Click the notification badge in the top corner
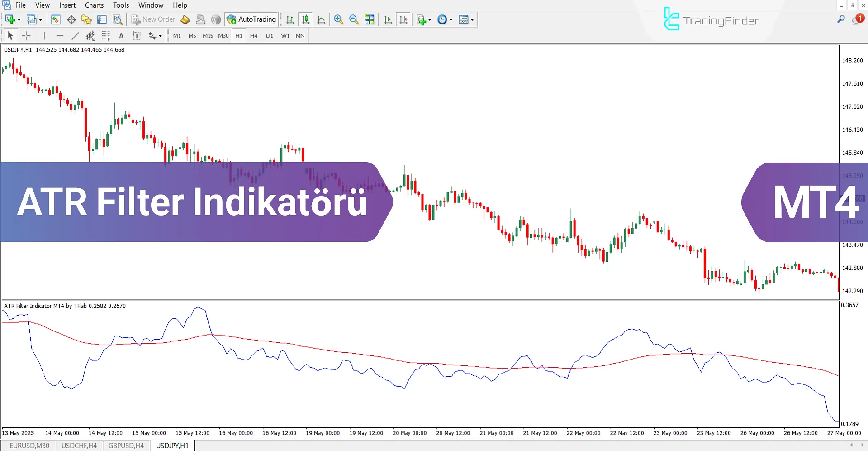This screenshot has width=868, height=451. [x=859, y=19]
